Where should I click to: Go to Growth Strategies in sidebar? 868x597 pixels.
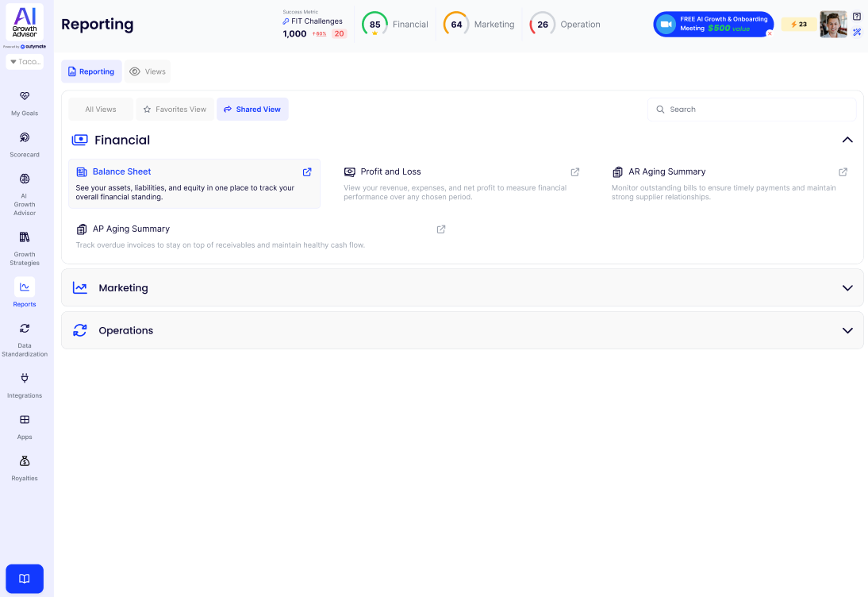25,237
